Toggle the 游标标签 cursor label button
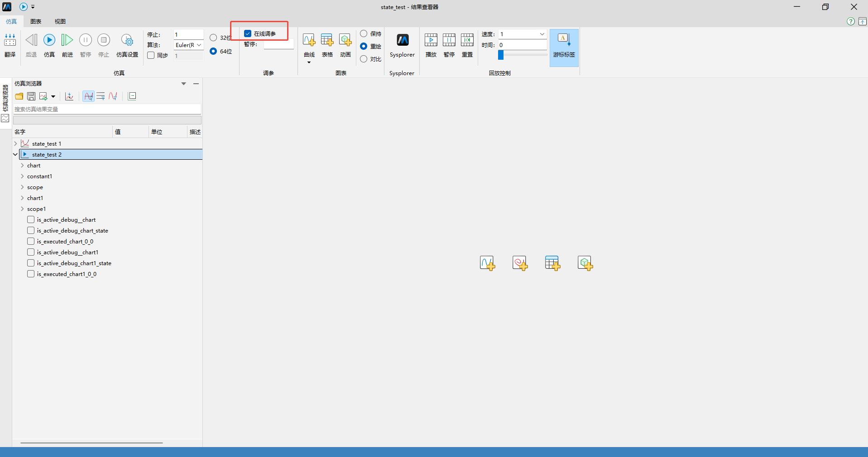 pos(564,48)
